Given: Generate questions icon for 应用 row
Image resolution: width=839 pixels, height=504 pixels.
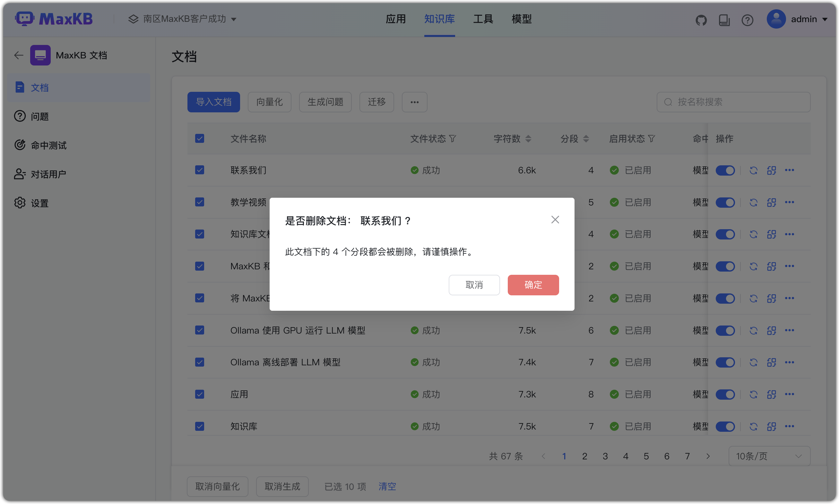Looking at the screenshot, I should [771, 394].
